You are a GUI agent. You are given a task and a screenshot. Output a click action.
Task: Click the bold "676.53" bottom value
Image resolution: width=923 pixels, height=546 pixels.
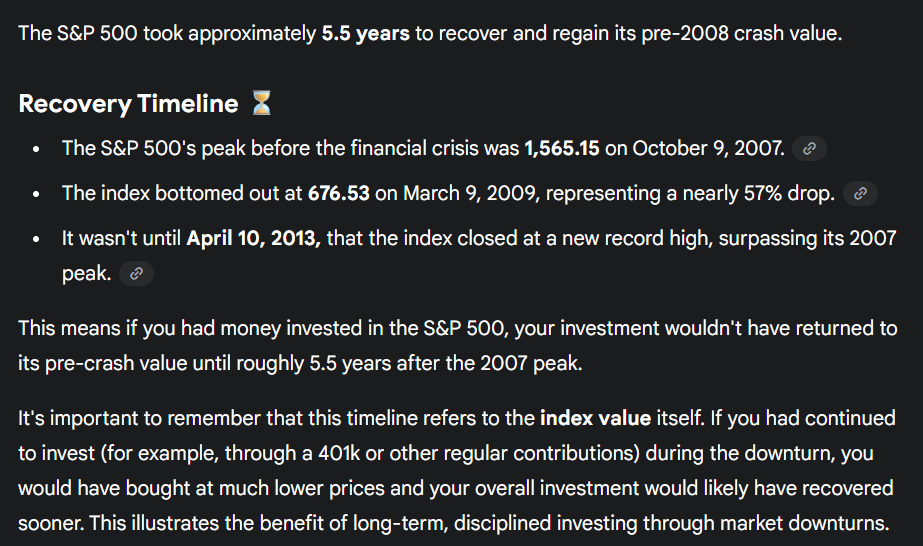click(x=338, y=194)
